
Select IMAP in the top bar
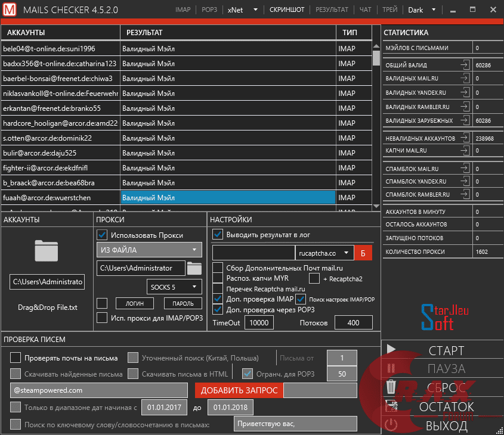[x=184, y=10]
